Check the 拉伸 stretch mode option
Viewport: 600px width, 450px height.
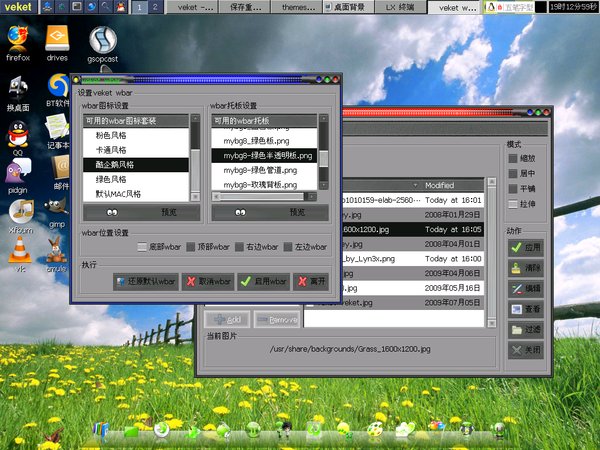coord(513,203)
